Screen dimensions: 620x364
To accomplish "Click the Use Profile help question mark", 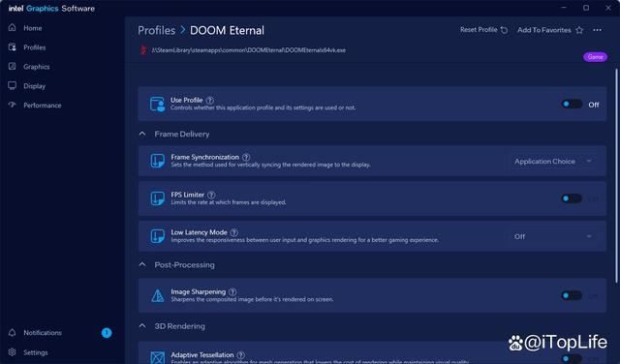I will coord(210,101).
